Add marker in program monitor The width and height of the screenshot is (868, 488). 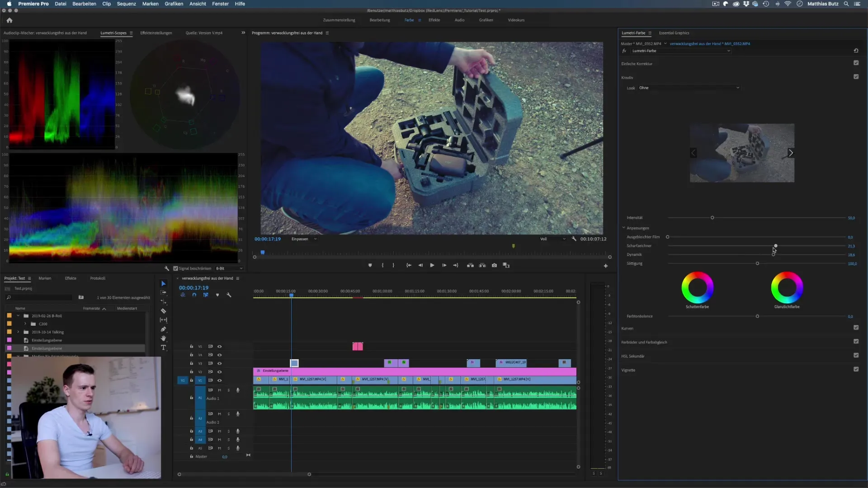click(x=370, y=265)
